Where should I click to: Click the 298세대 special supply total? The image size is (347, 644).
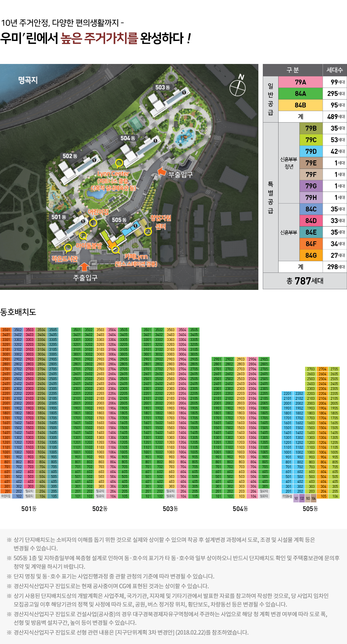coord(335,267)
